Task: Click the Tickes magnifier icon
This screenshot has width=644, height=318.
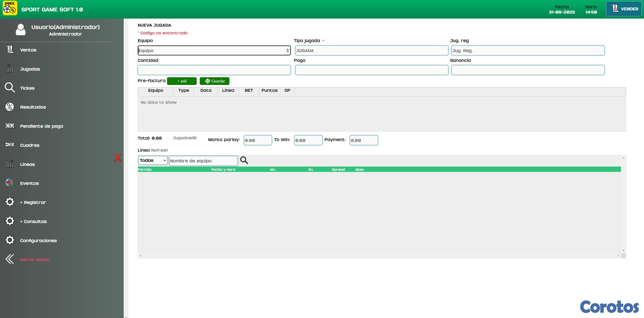Action: point(10,88)
